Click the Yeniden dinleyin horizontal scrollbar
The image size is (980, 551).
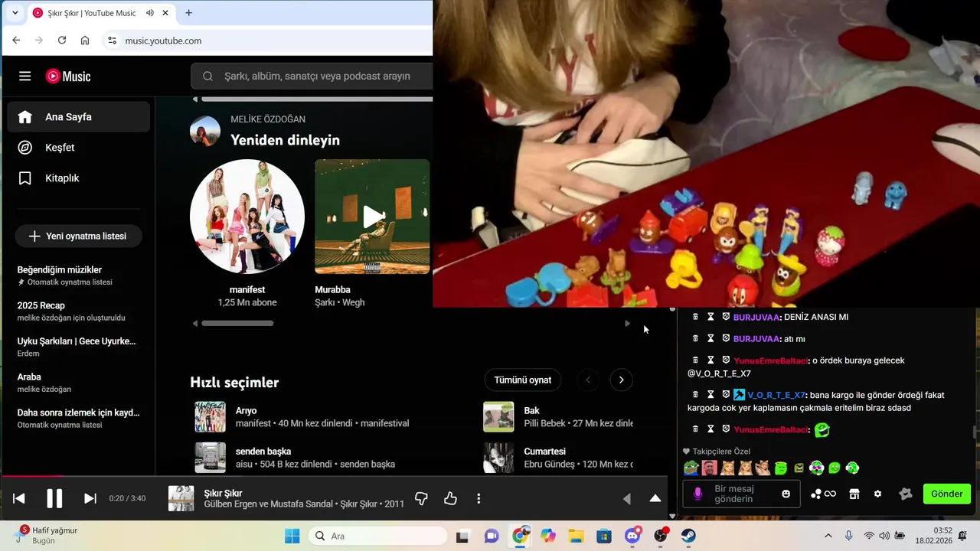coord(237,323)
